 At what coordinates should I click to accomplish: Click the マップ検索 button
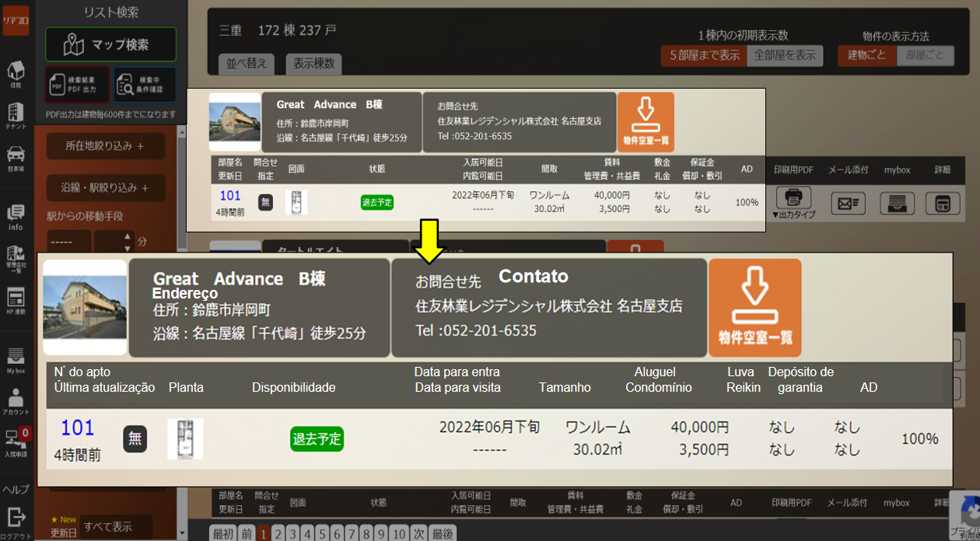pos(110,44)
